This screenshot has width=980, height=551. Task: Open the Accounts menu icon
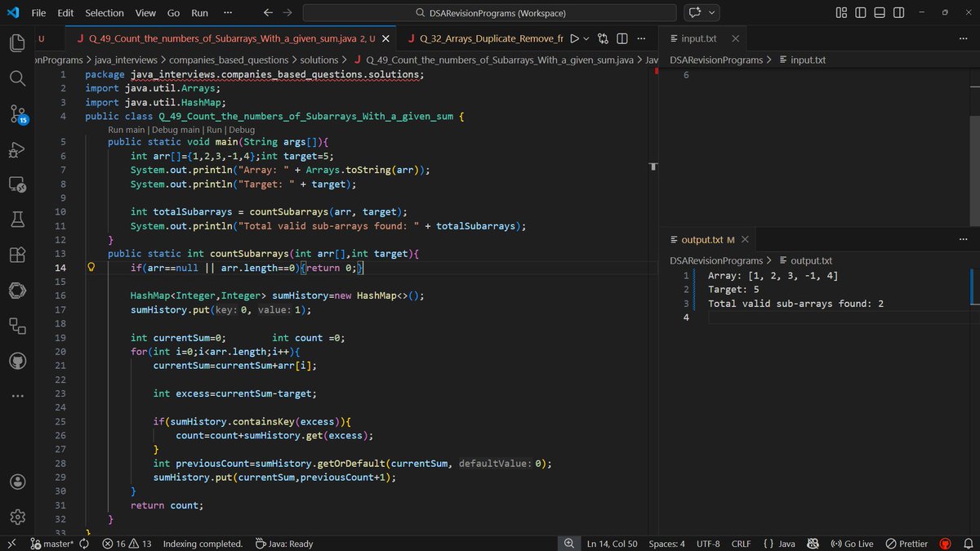[x=18, y=482]
